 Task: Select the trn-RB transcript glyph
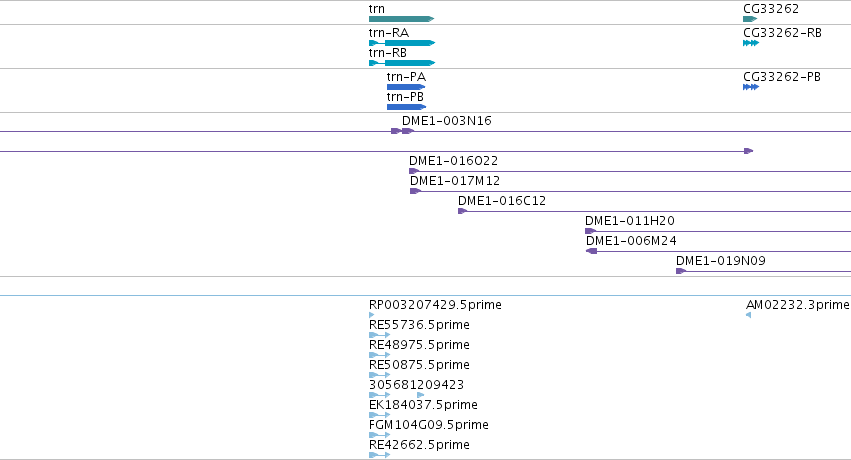402,63
